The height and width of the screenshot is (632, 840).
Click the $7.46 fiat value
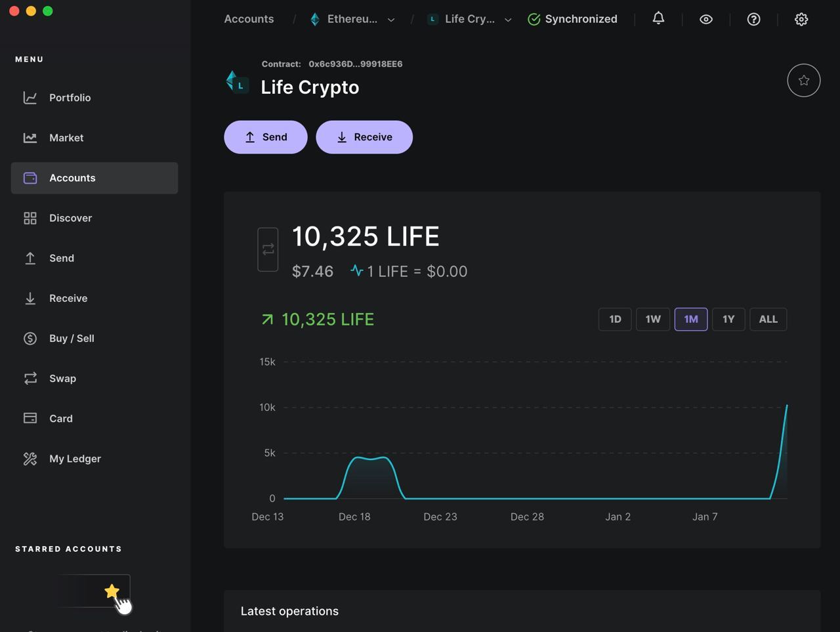point(312,271)
